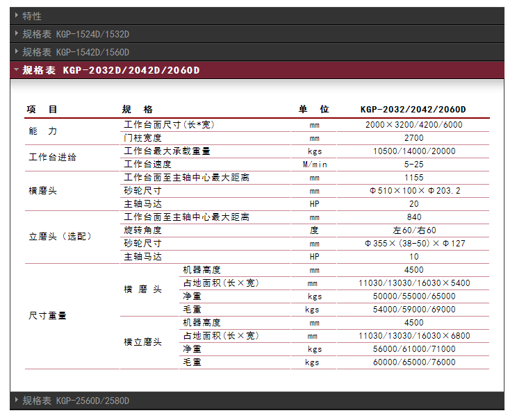Click value 60000/65000/76000

(414, 362)
